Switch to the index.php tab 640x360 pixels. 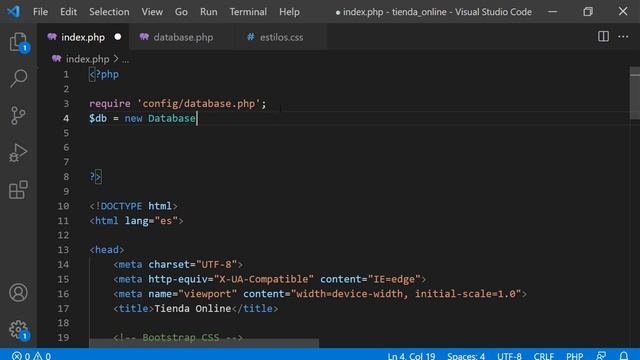(x=83, y=37)
